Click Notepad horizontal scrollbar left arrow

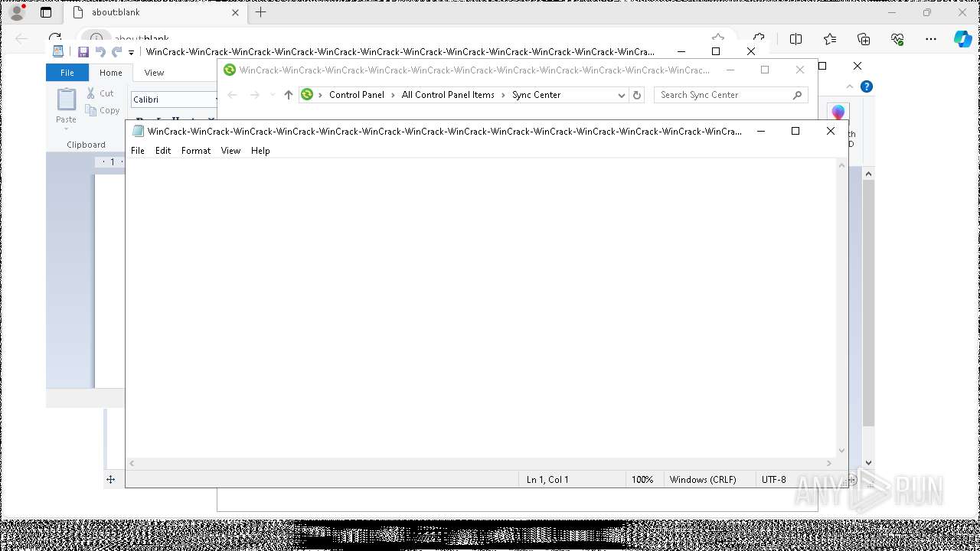tap(132, 463)
